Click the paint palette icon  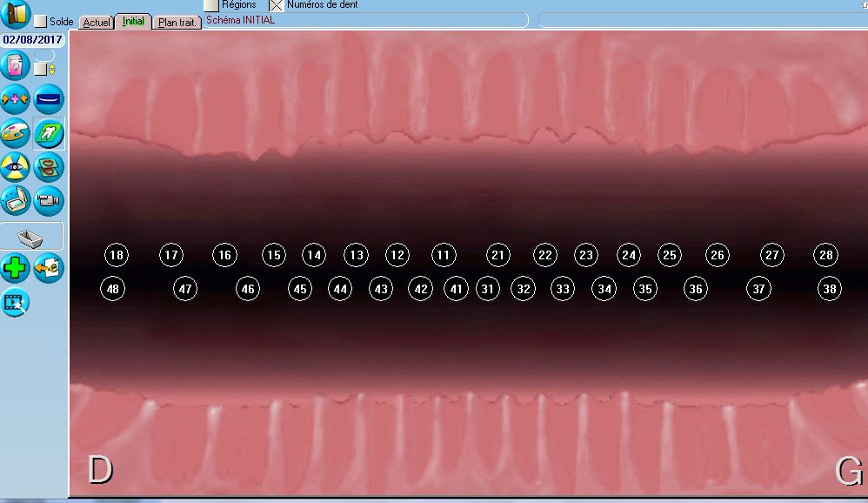point(16,134)
